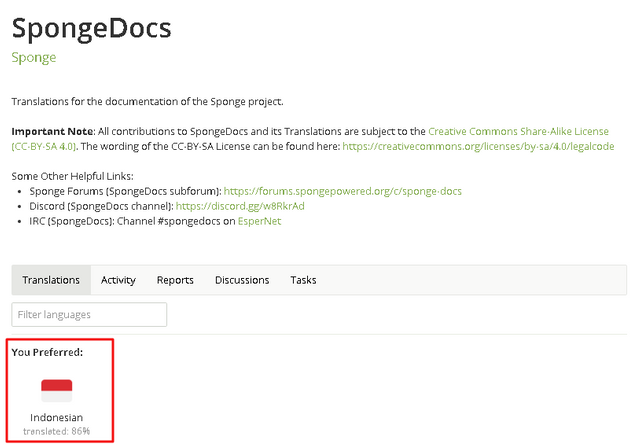
Task: Open the Tasks tab
Action: point(303,280)
